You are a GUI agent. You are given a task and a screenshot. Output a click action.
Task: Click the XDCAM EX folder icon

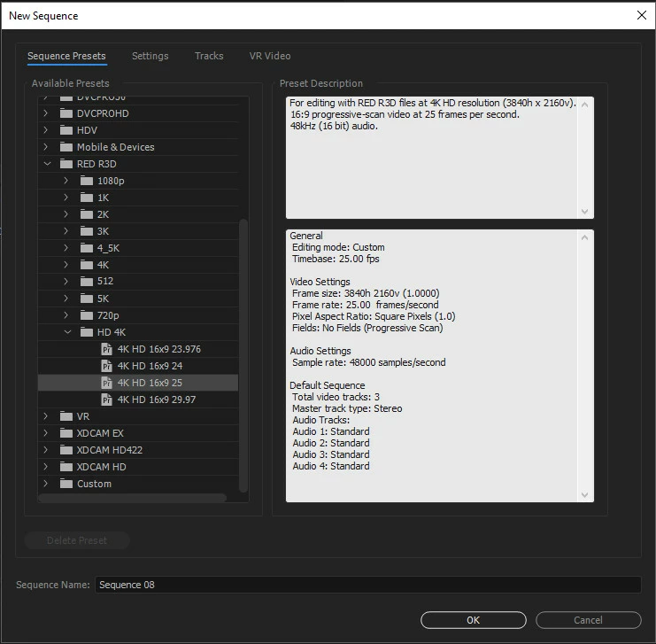66,433
